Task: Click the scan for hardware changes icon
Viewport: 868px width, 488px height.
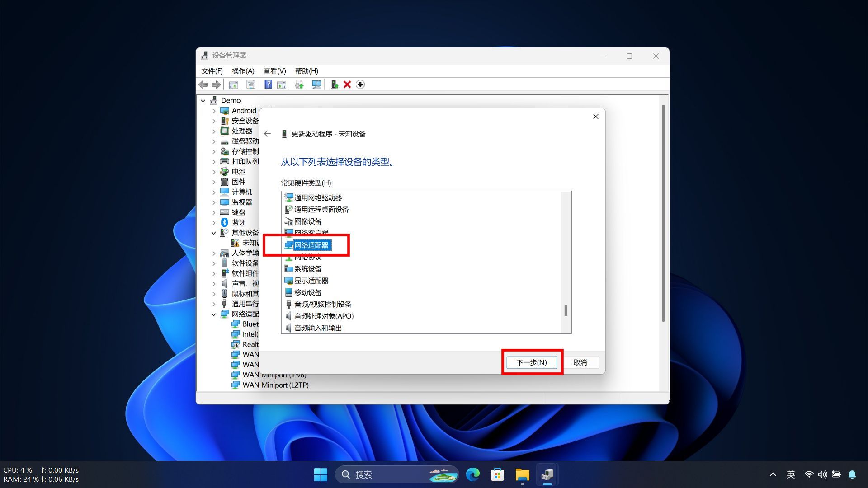Action: pos(316,84)
